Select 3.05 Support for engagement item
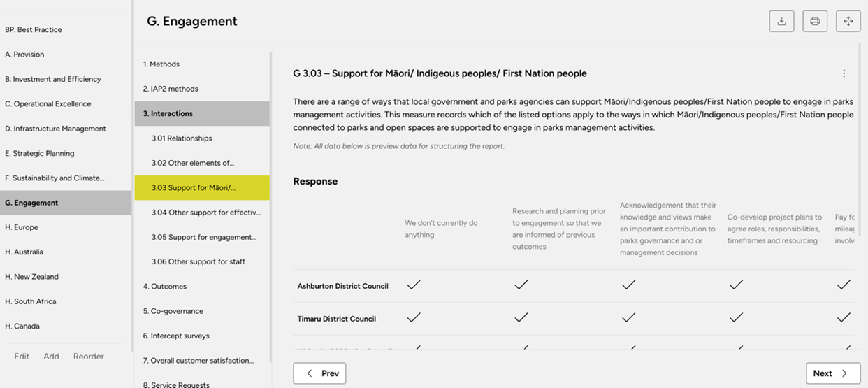The width and height of the screenshot is (868, 388). [x=204, y=237]
